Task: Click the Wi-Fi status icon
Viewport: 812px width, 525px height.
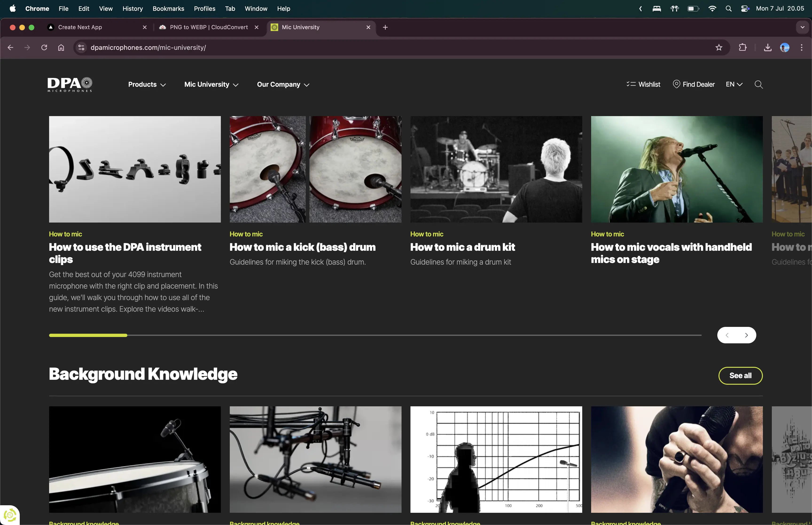Action: [x=712, y=8]
